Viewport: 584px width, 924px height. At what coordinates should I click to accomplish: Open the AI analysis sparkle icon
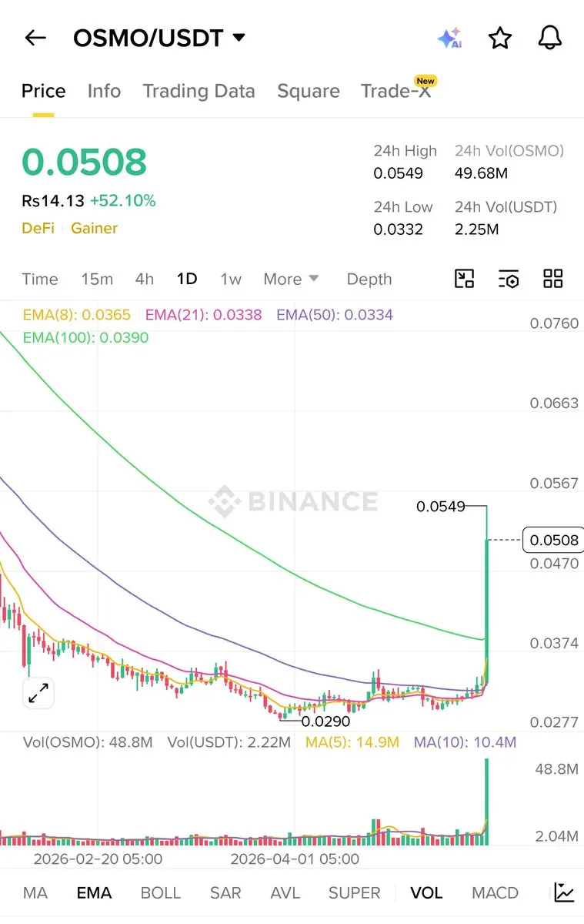(449, 38)
